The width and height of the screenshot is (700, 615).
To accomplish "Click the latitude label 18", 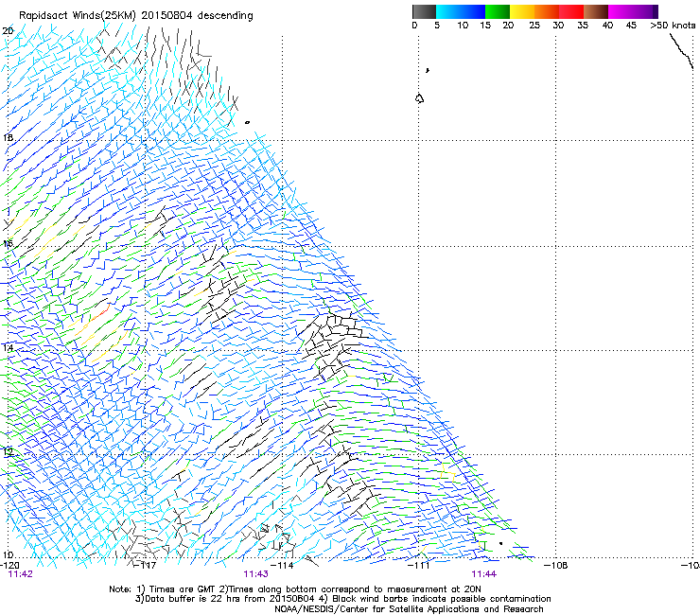I will (8, 137).
